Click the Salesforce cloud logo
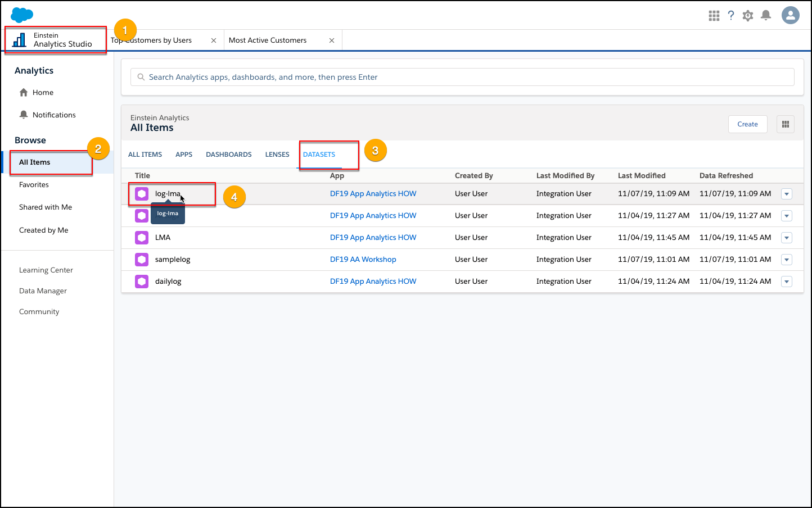The width and height of the screenshot is (812, 508). tap(22, 15)
